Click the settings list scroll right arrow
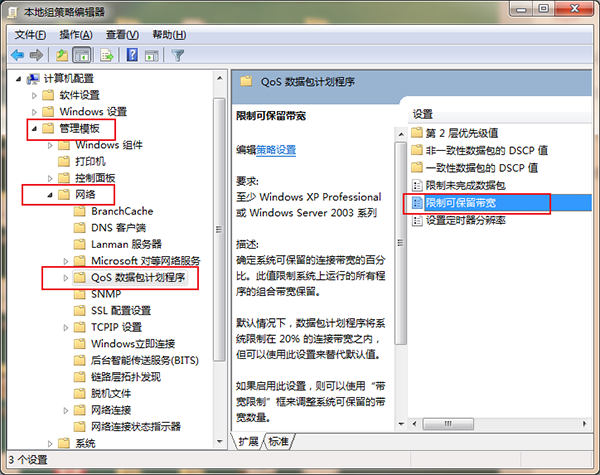The width and height of the screenshot is (600, 475). 584,424
